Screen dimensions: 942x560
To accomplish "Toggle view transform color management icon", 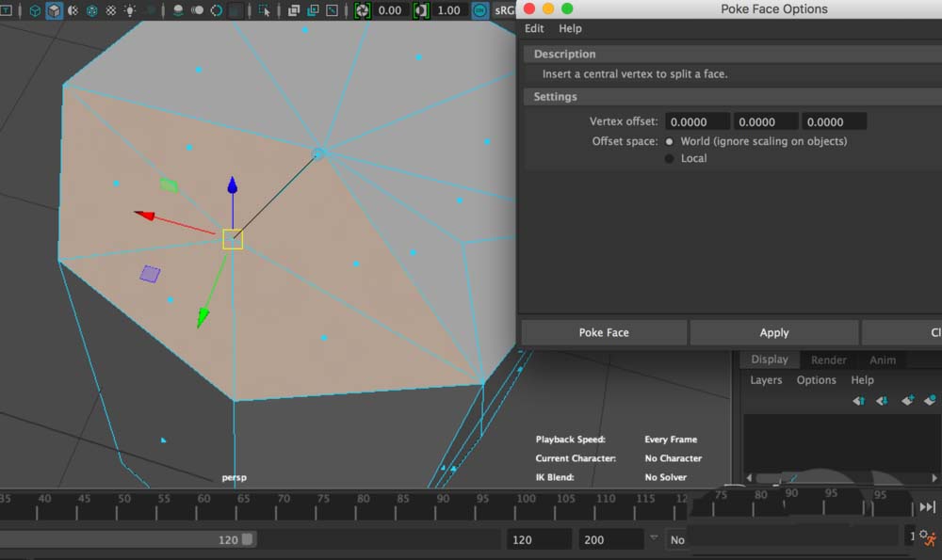I will click(x=480, y=10).
